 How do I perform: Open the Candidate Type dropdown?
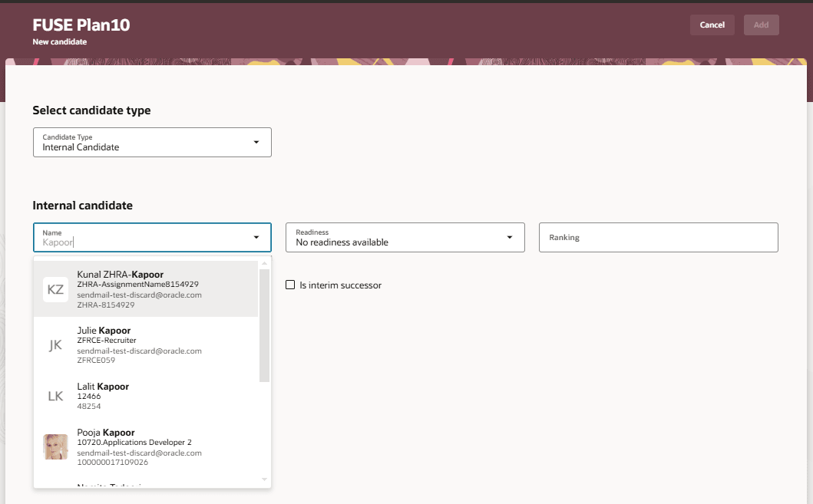(x=152, y=143)
